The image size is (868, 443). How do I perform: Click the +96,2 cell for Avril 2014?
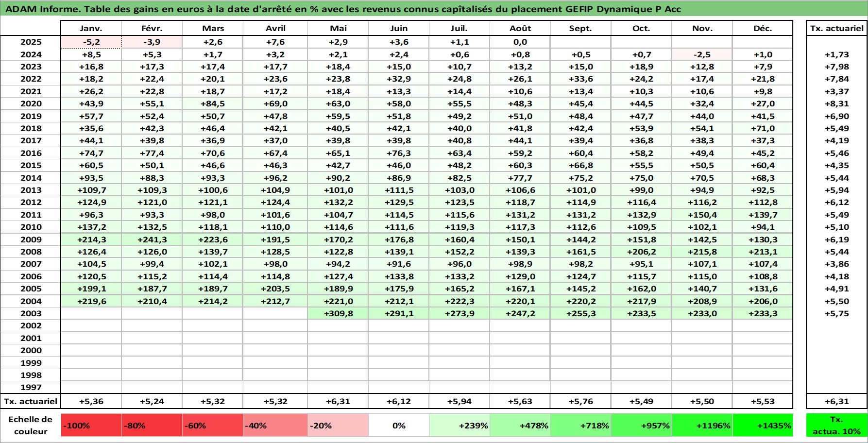[x=275, y=178]
